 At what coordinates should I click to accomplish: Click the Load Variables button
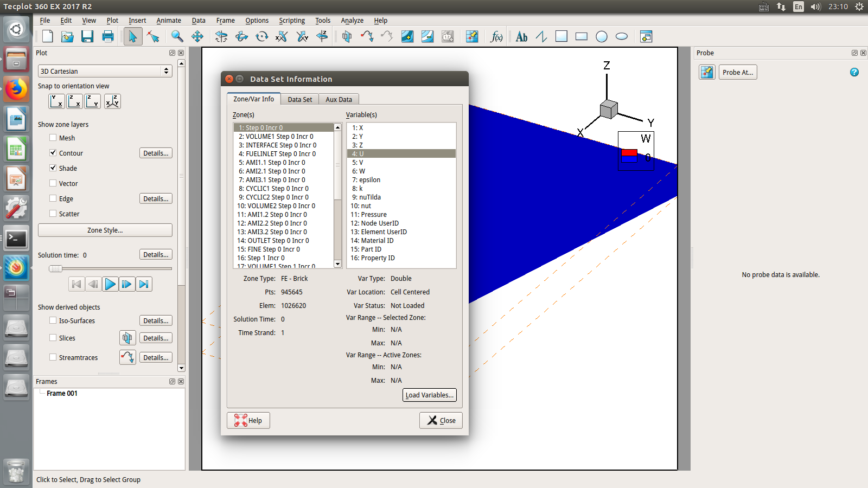point(429,395)
